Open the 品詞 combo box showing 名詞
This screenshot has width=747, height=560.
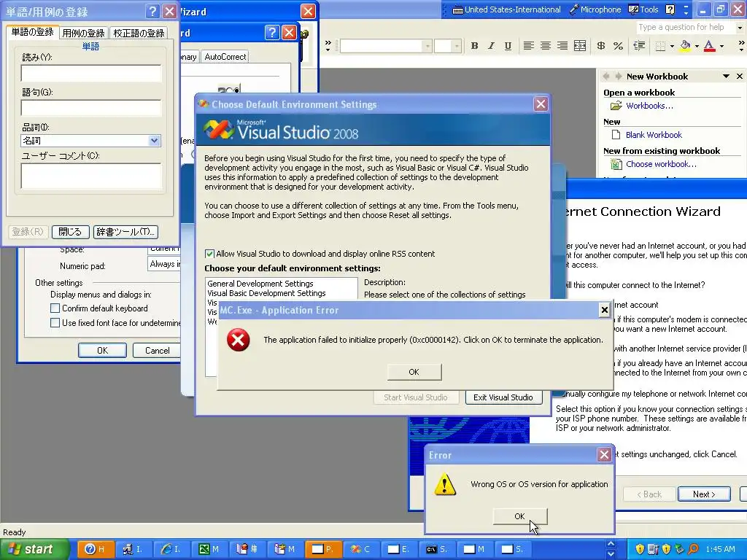154,141
